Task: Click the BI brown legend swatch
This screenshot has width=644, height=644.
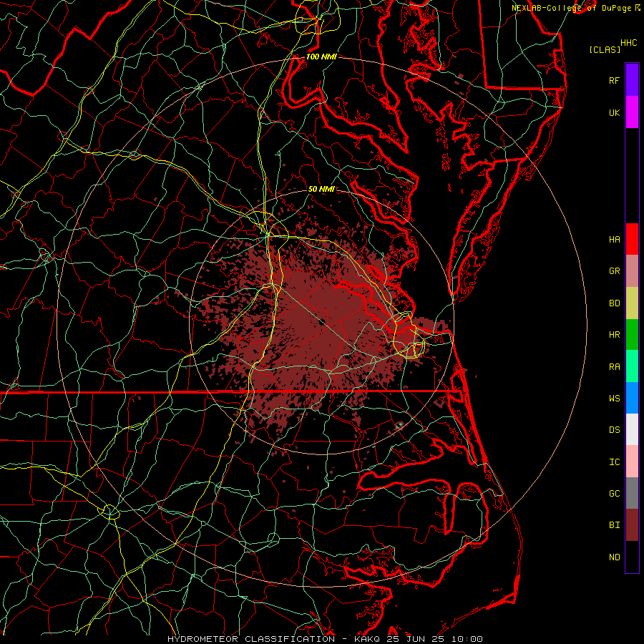Action: tap(632, 525)
